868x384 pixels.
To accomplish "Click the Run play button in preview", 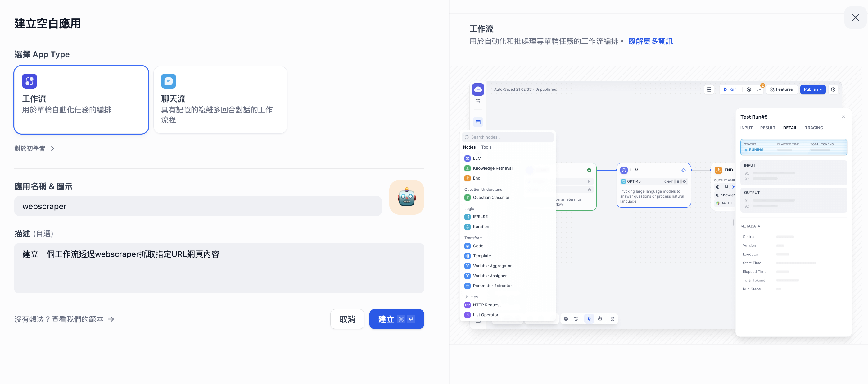I will (730, 89).
